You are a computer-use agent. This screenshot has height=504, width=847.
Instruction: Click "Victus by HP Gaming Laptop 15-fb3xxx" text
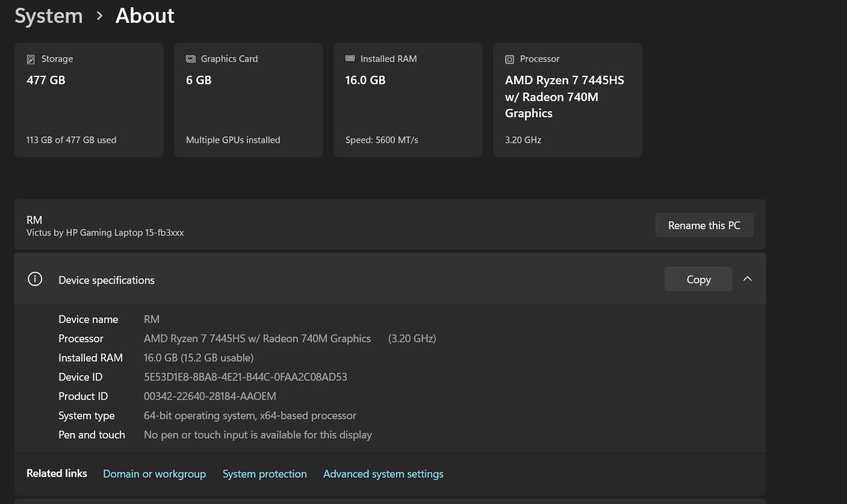point(105,233)
